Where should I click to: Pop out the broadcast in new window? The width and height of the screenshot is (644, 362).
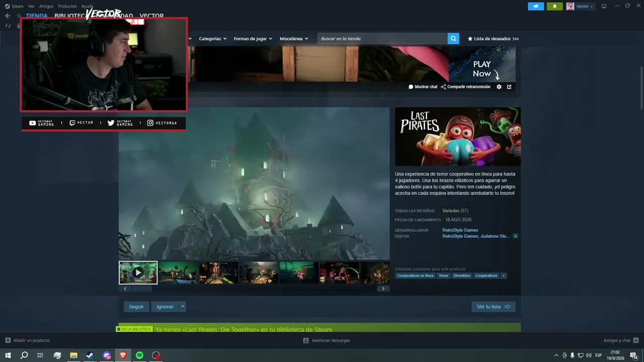click(x=509, y=87)
